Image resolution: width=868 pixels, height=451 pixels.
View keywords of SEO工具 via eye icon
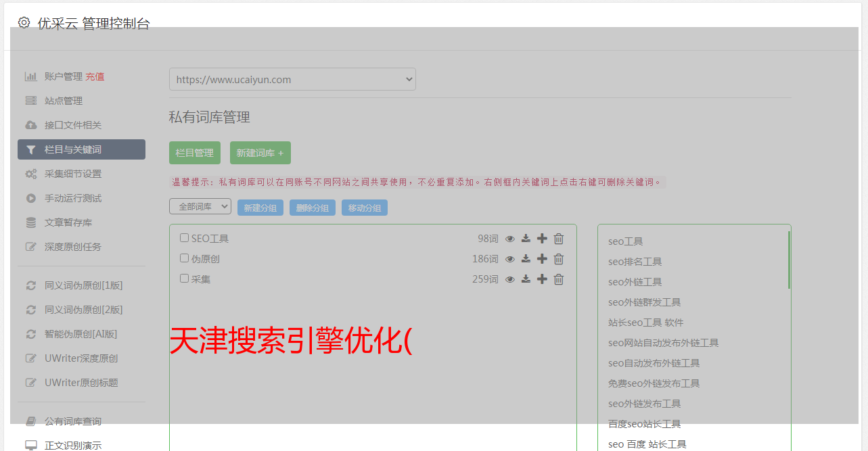[510, 239]
